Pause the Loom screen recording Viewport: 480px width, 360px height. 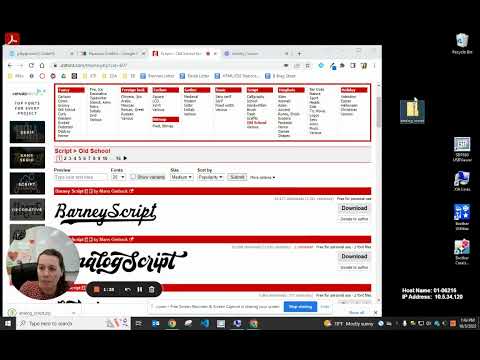click(x=140, y=289)
